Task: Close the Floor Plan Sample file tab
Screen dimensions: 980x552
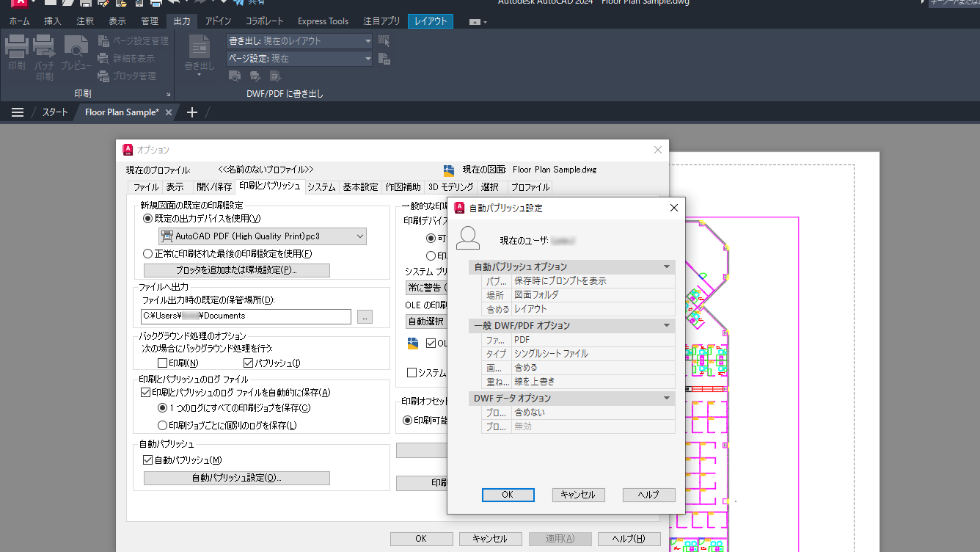Action: [169, 112]
